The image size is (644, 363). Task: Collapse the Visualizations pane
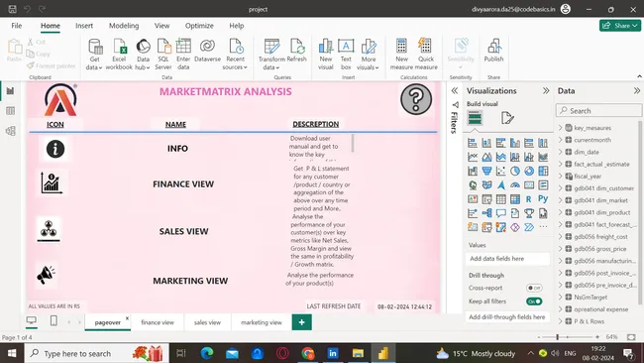coord(546,91)
